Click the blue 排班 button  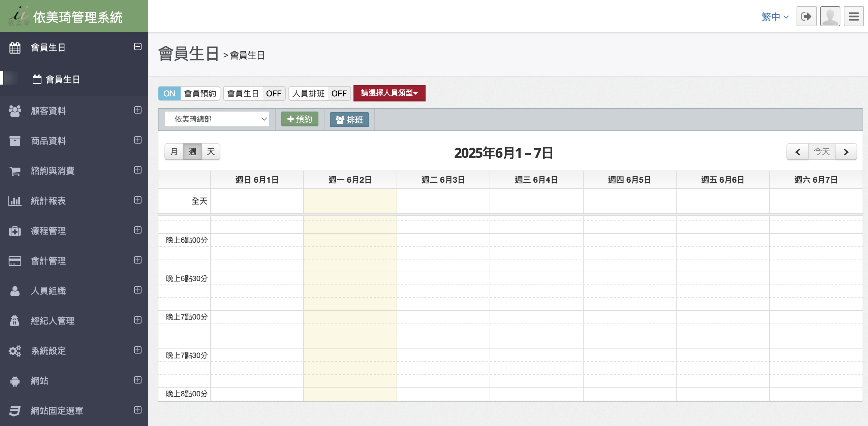pos(349,120)
